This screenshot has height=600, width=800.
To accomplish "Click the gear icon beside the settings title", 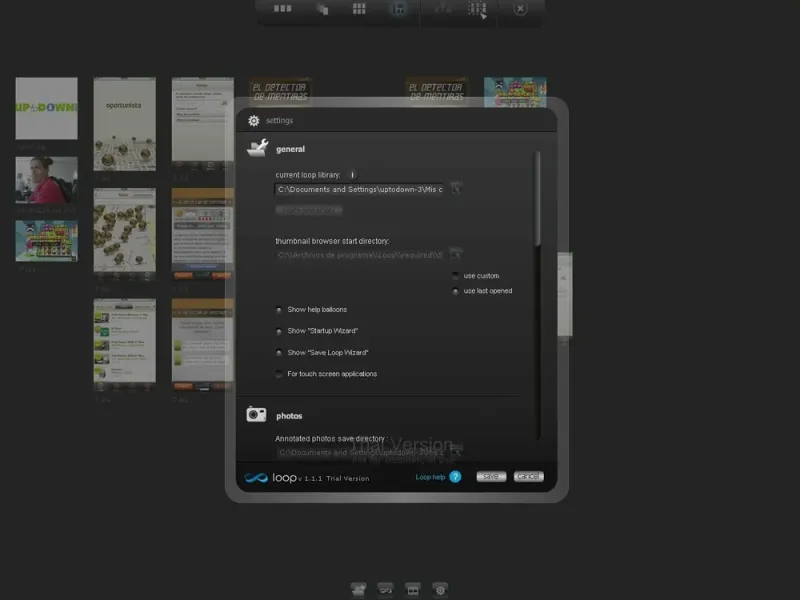I will click(x=254, y=121).
